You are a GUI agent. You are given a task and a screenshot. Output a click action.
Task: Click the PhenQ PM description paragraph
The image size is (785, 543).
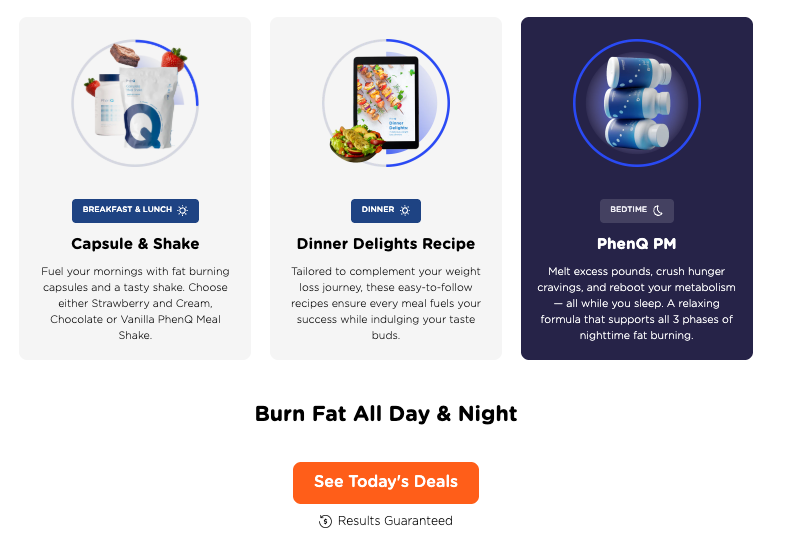coord(637,303)
